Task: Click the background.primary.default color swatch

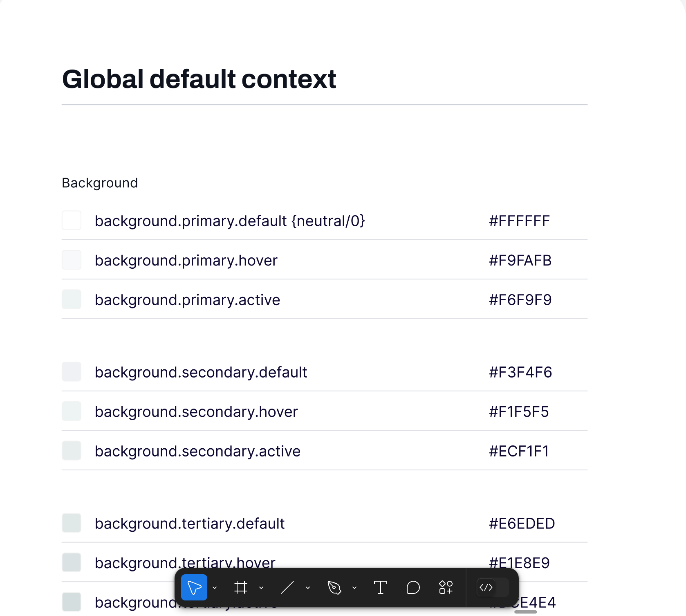Action: click(72, 220)
